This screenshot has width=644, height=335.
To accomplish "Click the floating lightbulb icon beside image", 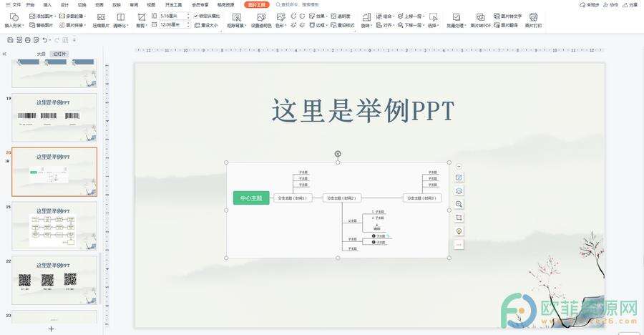I will (x=459, y=231).
